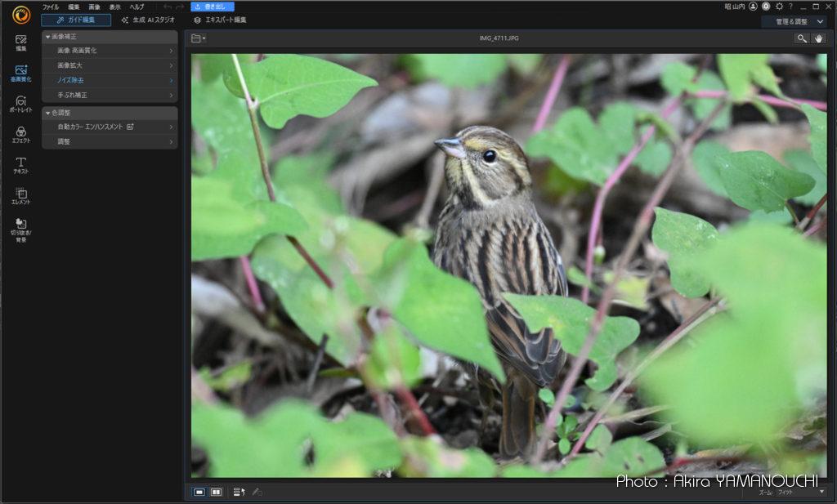
Task: Toggle the side-by-side compare view
Action: pos(216,492)
